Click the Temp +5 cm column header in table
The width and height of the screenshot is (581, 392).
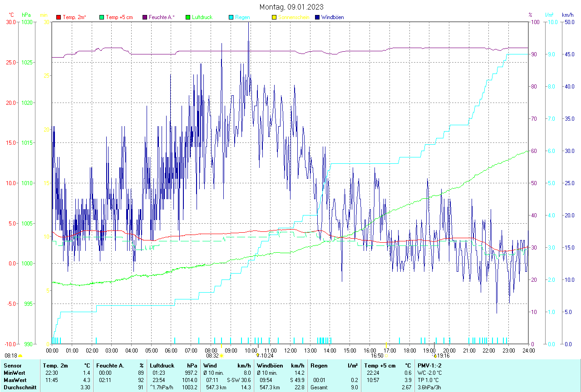tap(379, 366)
